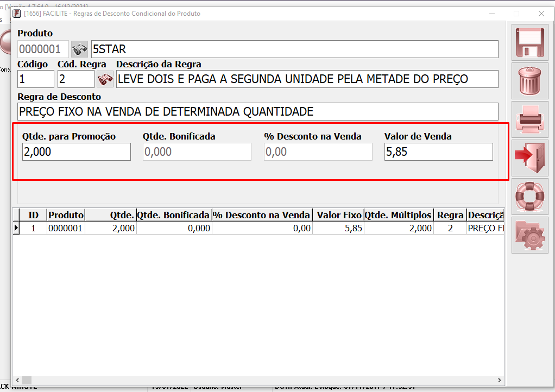Click the Regra column header
Viewport: 555px width, 392px height.
click(x=450, y=215)
